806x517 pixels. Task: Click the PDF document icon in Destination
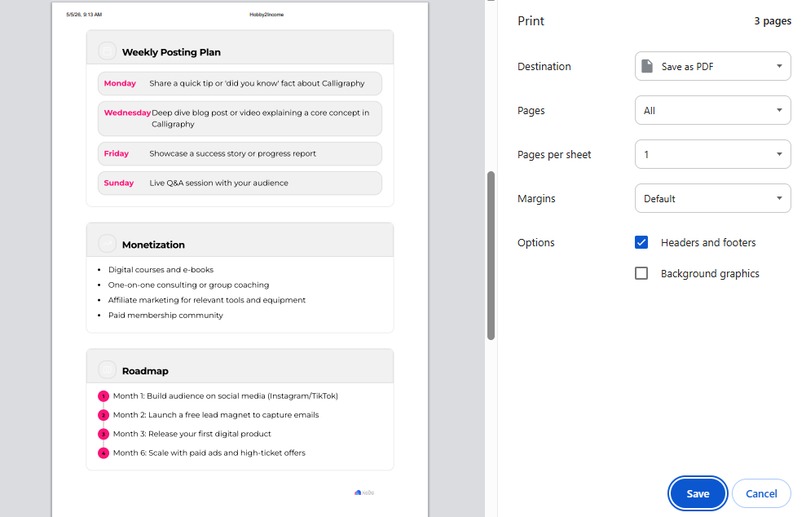tap(647, 66)
